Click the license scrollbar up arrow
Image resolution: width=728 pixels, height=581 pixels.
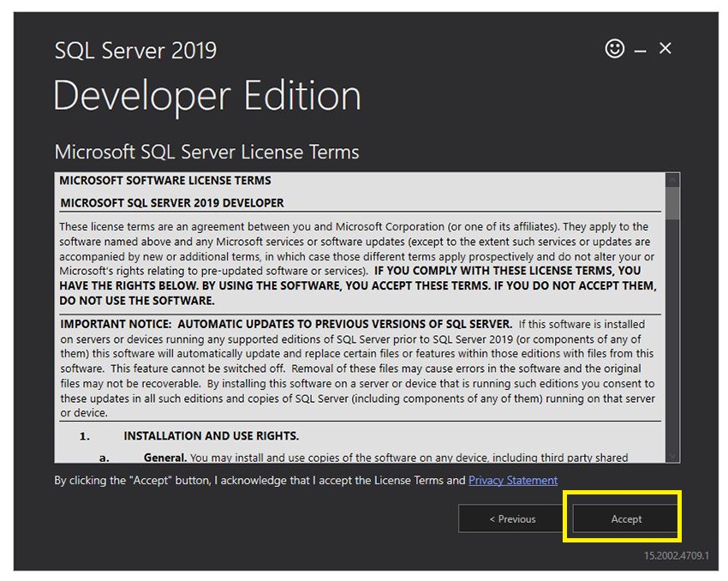[671, 180]
